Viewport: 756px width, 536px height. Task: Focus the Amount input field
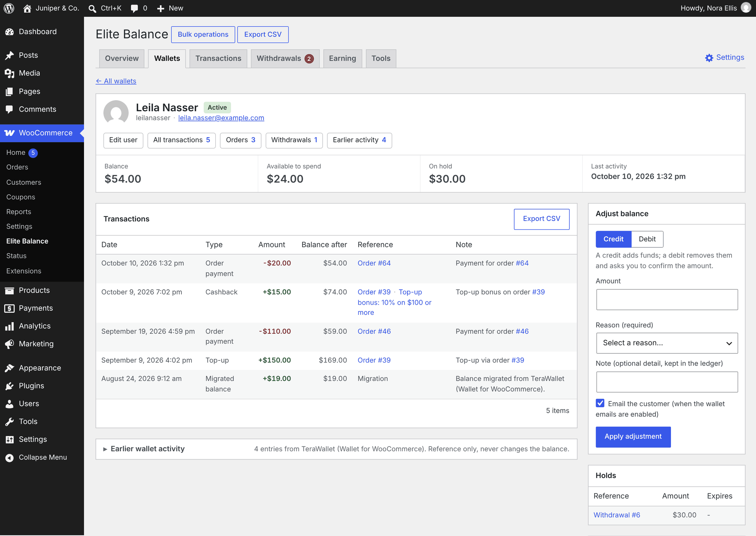click(x=667, y=299)
